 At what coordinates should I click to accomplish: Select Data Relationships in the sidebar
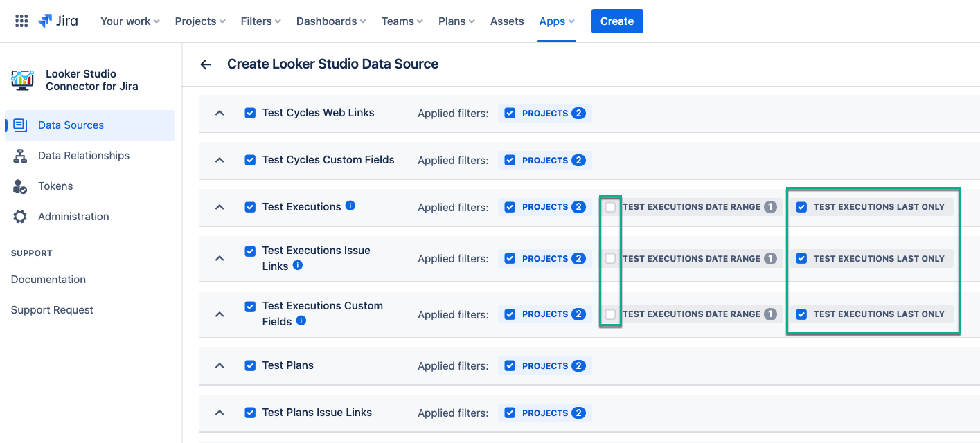[83, 156]
